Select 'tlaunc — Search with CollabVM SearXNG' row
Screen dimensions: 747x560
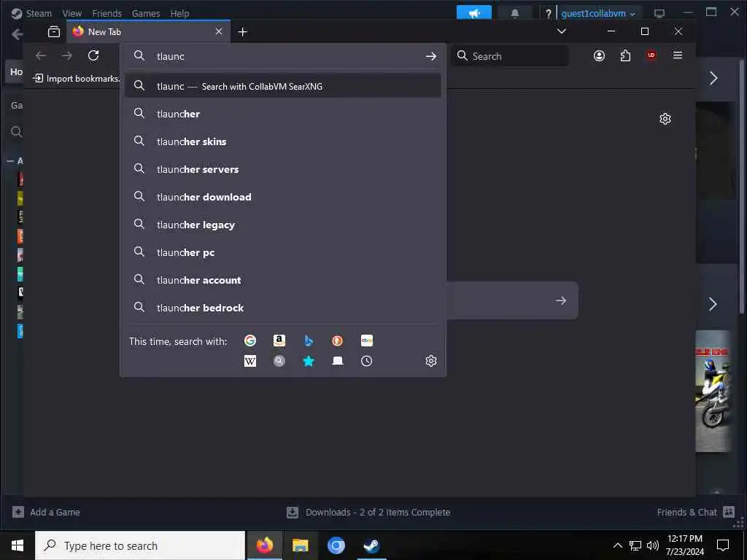pyautogui.click(x=282, y=86)
